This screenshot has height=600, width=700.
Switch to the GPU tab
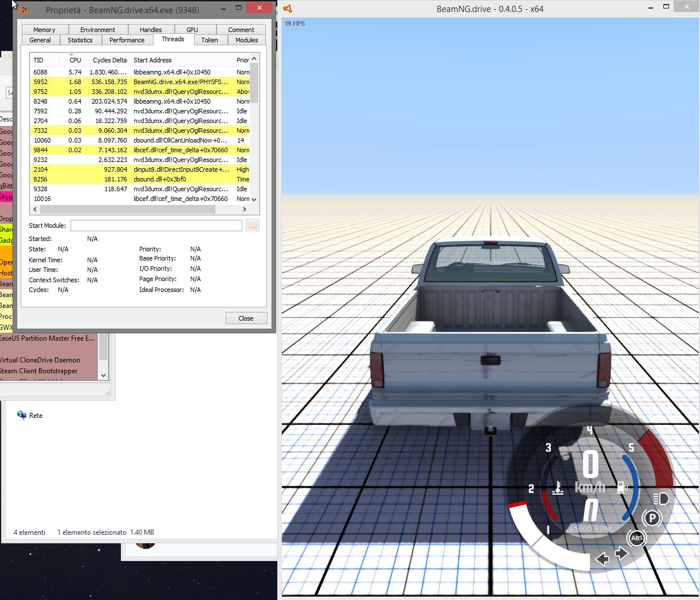click(x=192, y=30)
